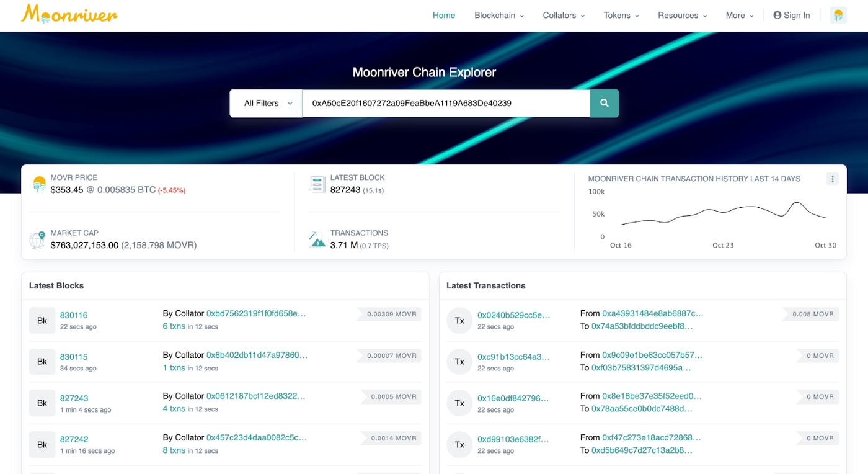Image resolution: width=868 pixels, height=474 pixels.
Task: View the 4 txns in block 827243
Action: tap(174, 409)
